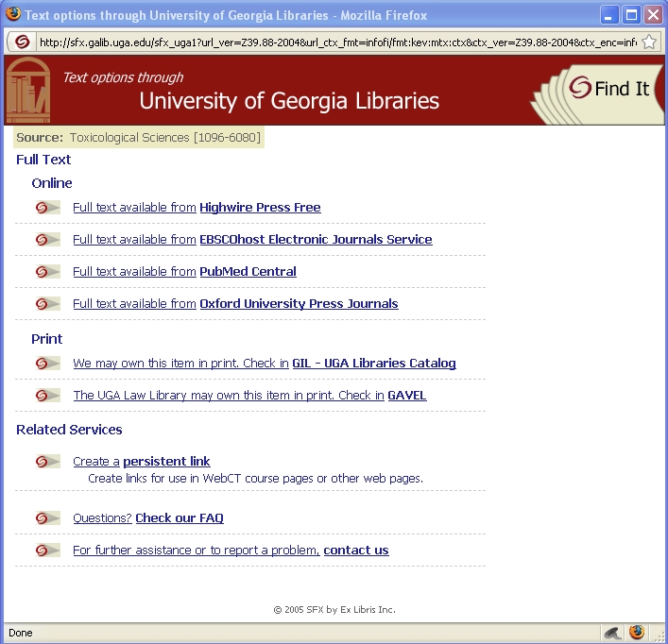The image size is (668, 644).
Task: Click SFX icon beside GAVEL link
Action: [x=47, y=396]
